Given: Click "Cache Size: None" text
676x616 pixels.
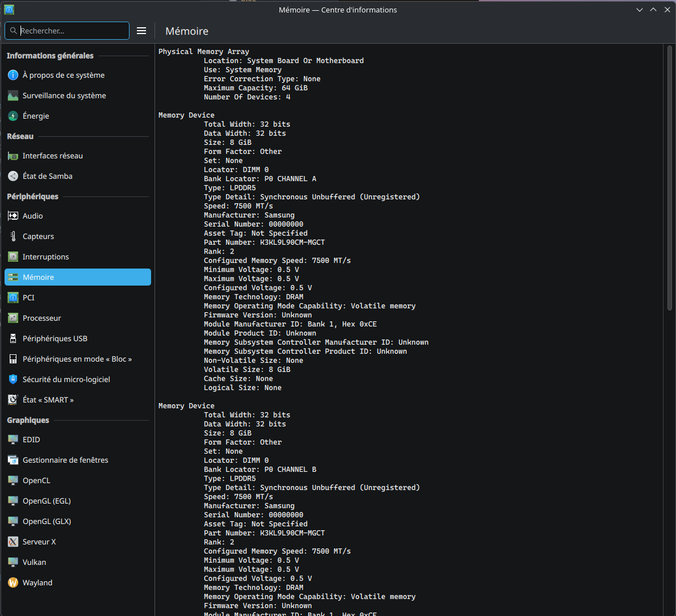Looking at the screenshot, I should (239, 379).
